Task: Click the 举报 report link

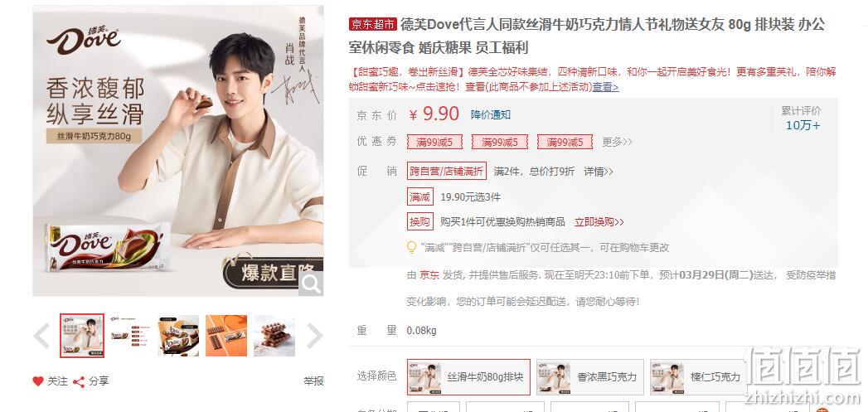Action: [x=313, y=381]
